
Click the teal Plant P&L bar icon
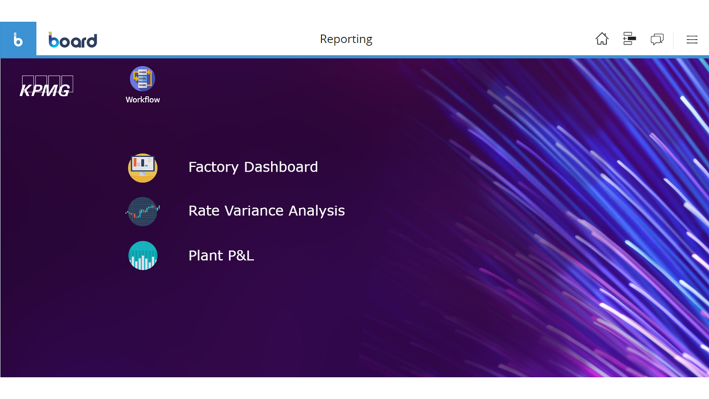(143, 256)
